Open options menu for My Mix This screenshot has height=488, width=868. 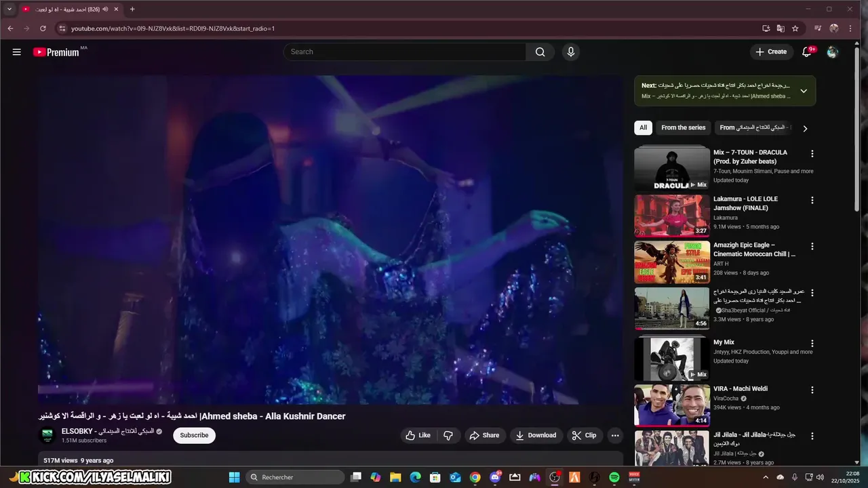812,344
